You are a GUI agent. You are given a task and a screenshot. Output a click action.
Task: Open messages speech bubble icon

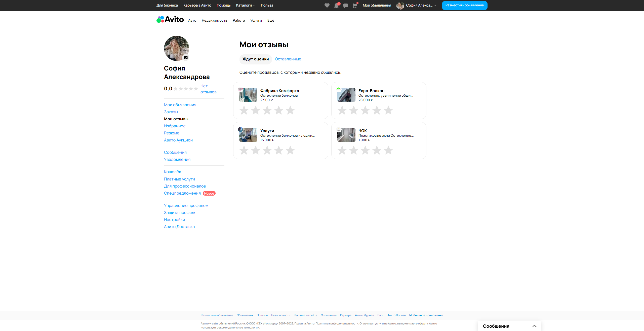click(346, 6)
